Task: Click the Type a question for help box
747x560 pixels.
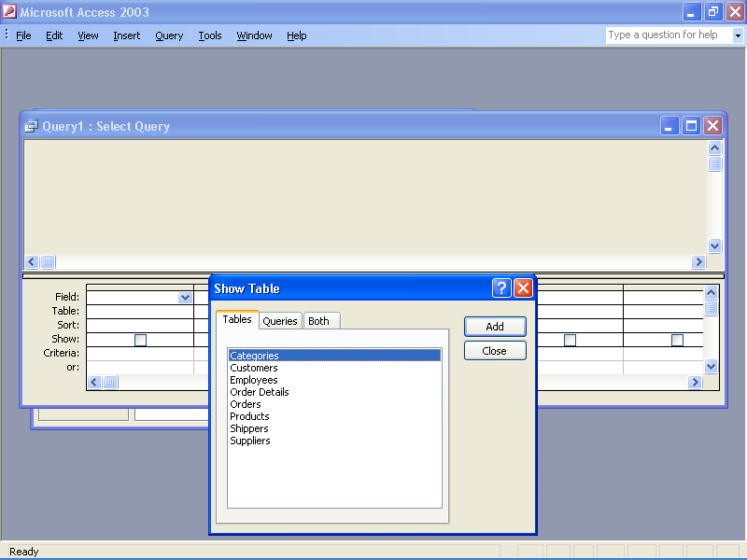Action: click(669, 35)
